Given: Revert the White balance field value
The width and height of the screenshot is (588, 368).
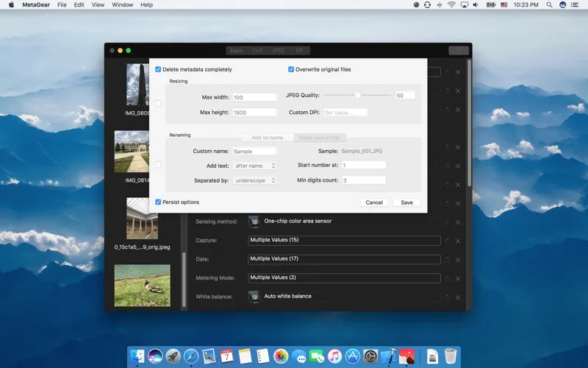Looking at the screenshot, I should (x=447, y=297).
